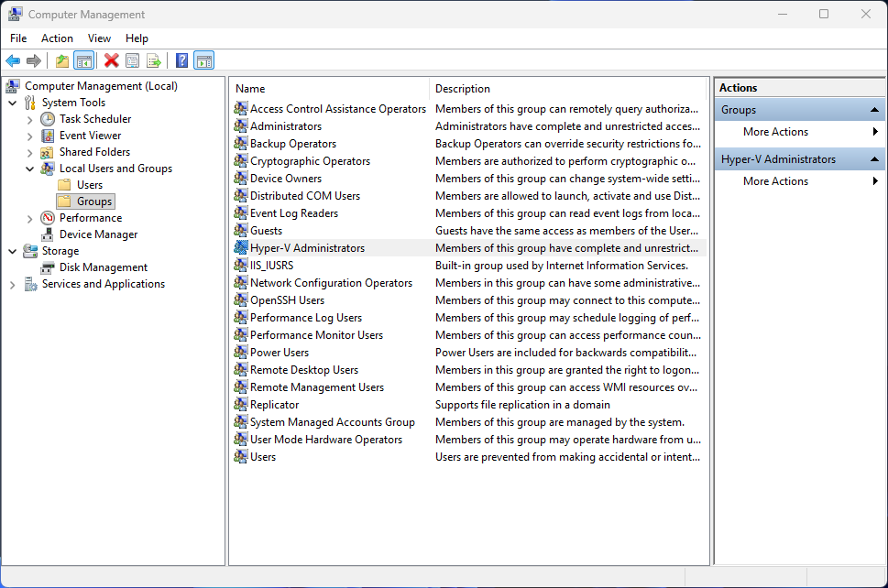Open the View menu
The width and height of the screenshot is (888, 588).
click(x=99, y=38)
